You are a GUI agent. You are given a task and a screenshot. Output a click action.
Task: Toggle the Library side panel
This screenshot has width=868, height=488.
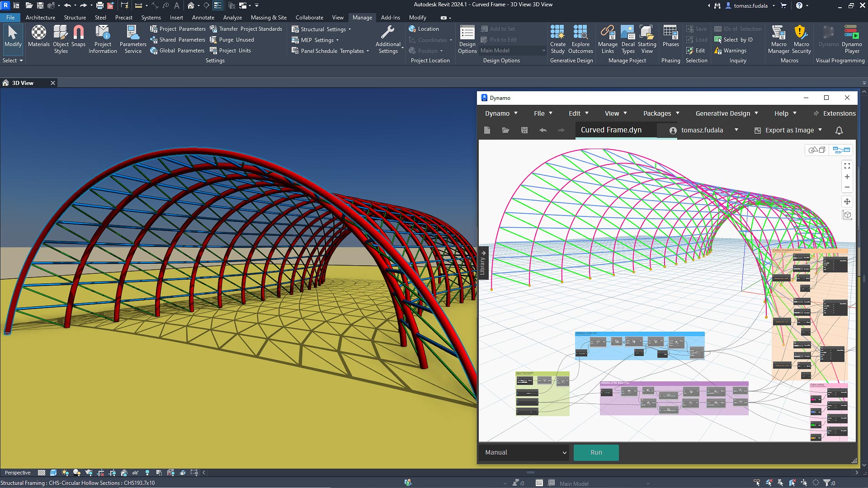click(483, 263)
